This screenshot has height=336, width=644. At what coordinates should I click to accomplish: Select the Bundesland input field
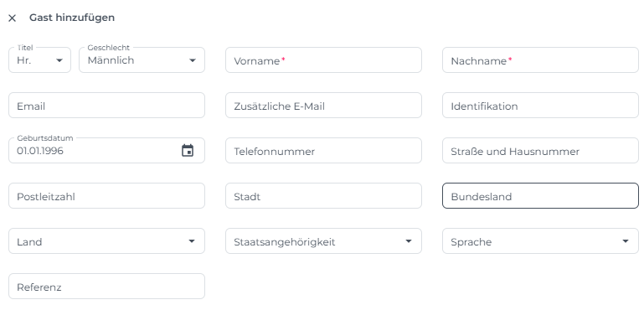(540, 196)
